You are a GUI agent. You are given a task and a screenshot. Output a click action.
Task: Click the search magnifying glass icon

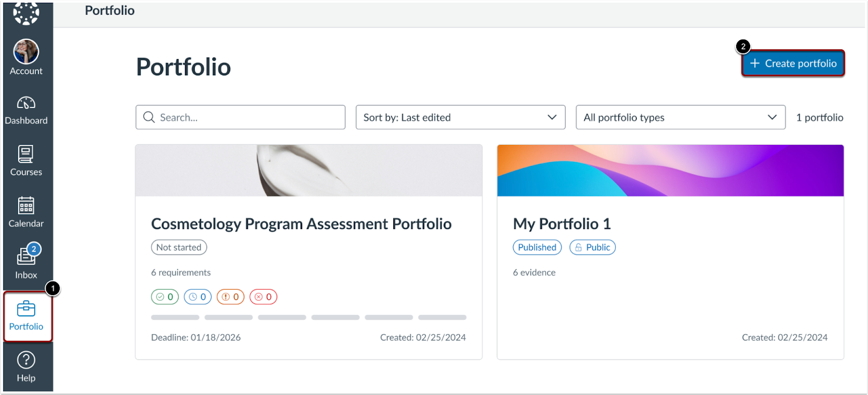click(149, 117)
